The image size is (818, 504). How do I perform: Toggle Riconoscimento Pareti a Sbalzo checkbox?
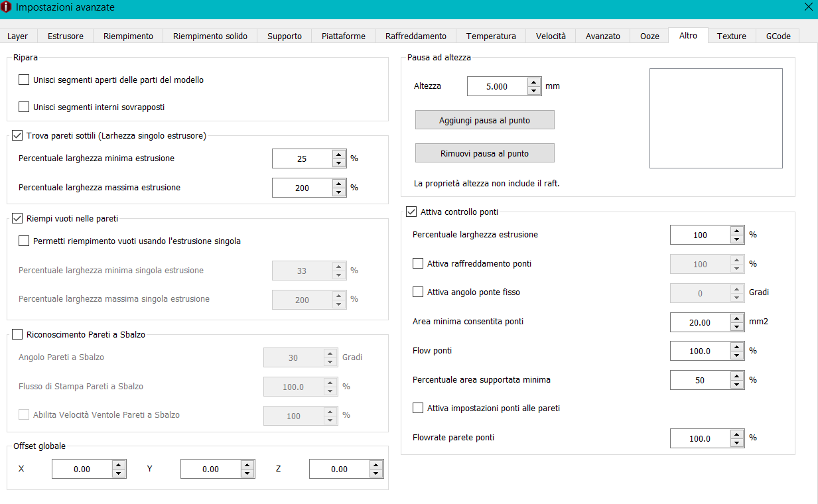coord(18,335)
